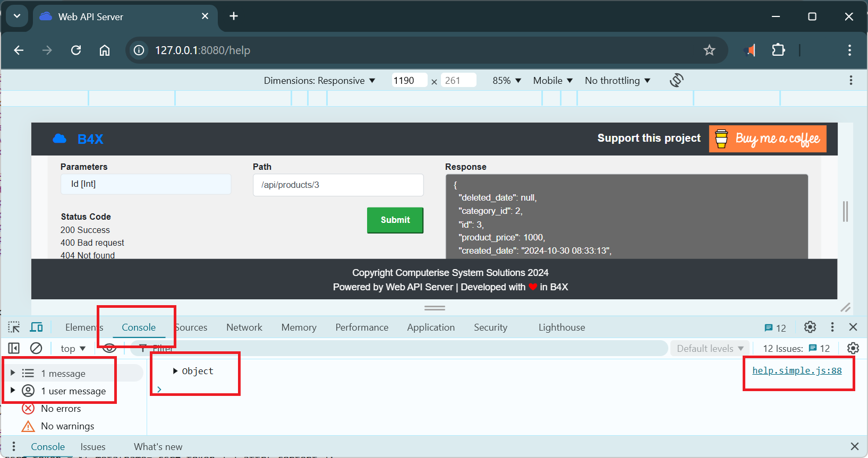Open a new browser tab

[x=234, y=16]
